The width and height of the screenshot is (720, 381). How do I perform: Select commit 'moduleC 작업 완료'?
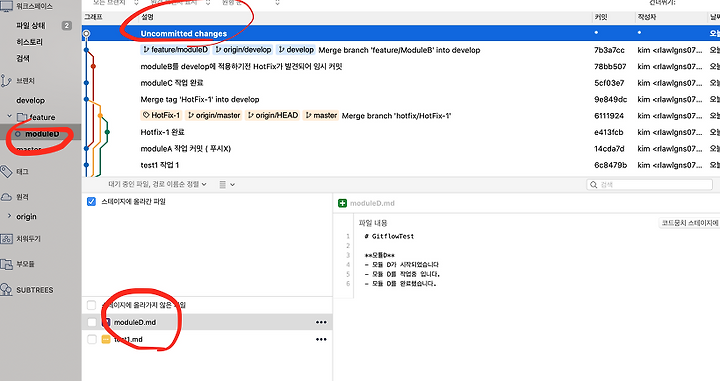point(401,83)
